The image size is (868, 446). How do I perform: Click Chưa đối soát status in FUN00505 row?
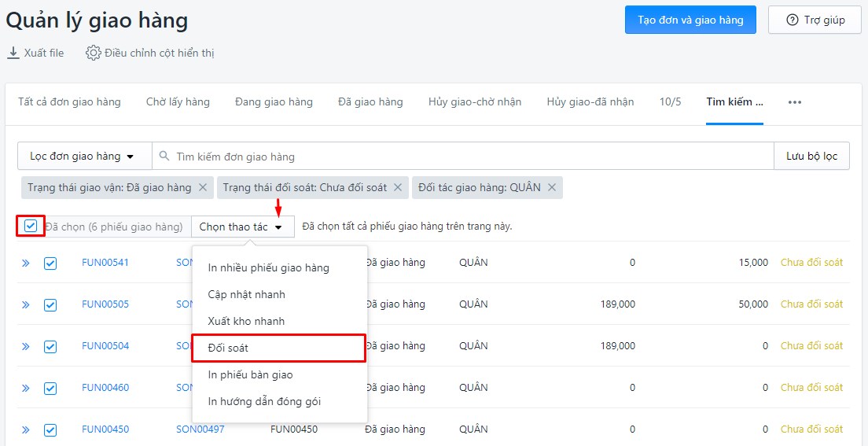tap(811, 304)
